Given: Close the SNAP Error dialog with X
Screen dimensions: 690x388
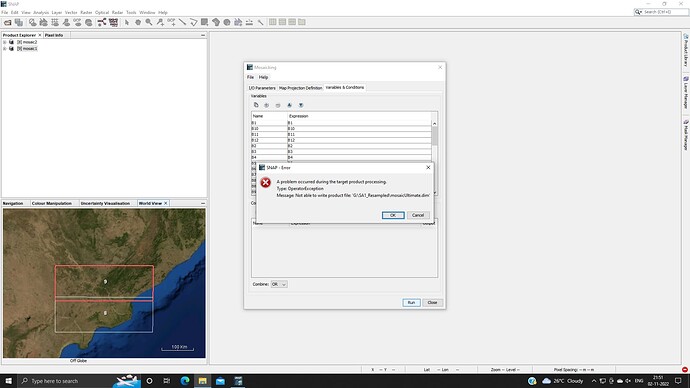Looking at the screenshot, I should (x=428, y=168).
